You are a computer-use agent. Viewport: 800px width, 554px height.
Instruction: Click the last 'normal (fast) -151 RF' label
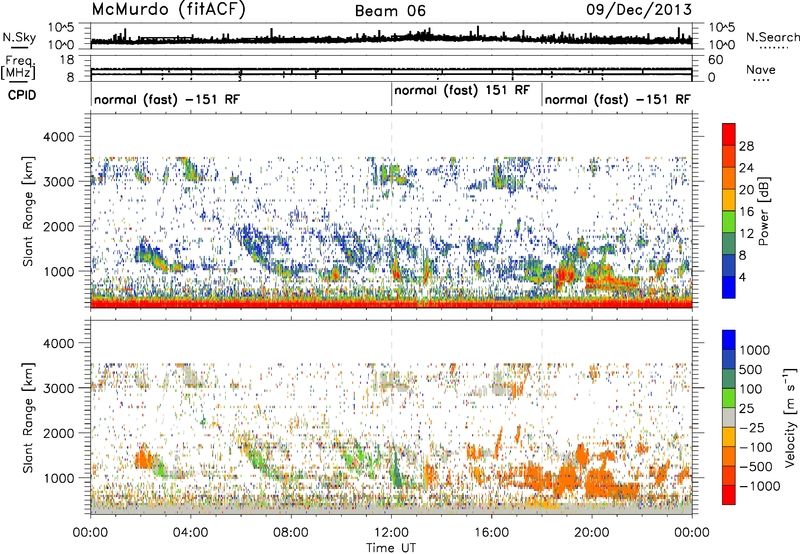(618, 99)
